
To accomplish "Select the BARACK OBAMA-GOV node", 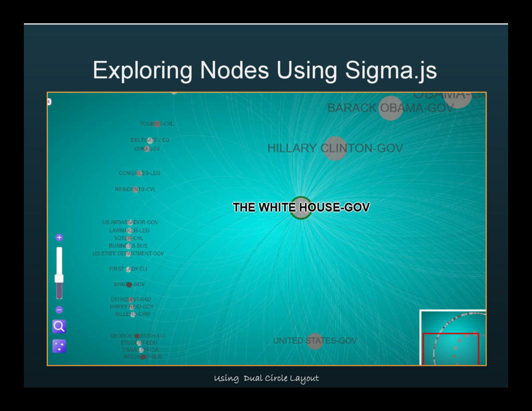I will (391, 108).
